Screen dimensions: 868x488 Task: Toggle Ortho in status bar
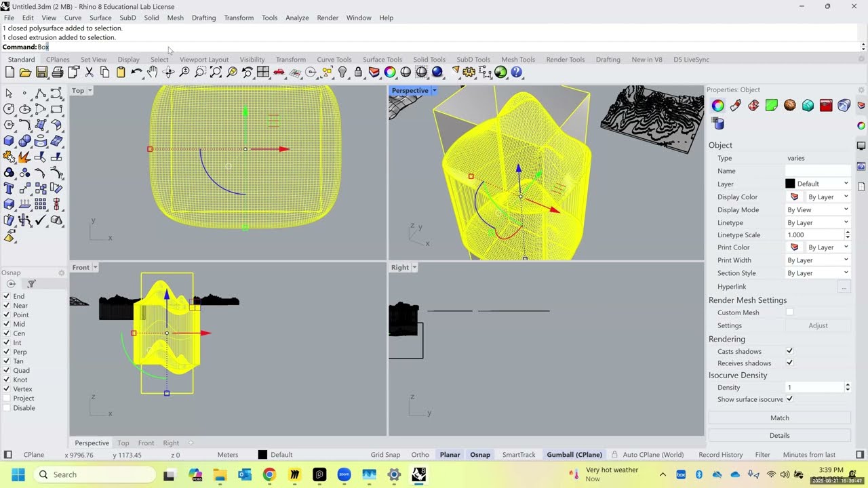420,455
